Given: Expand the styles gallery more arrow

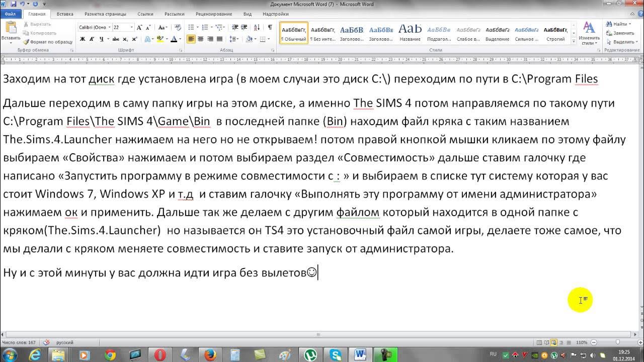Looking at the screenshot, I should [x=574, y=42].
